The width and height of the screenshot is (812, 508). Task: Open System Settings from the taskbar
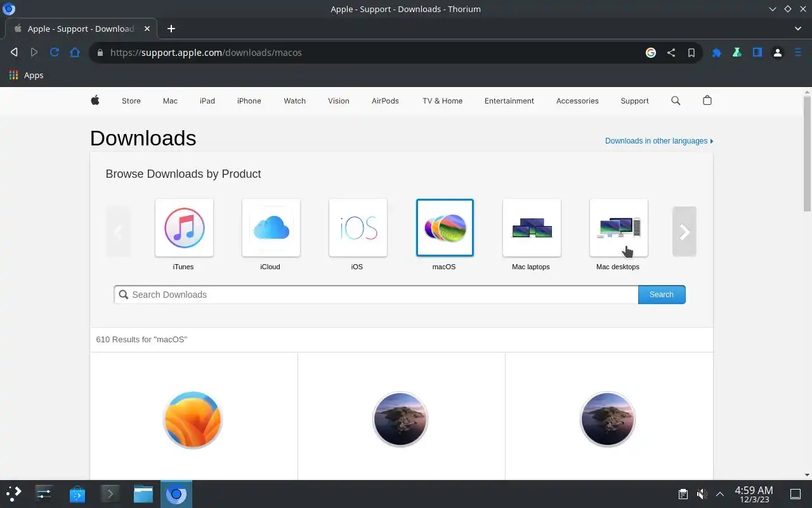point(44,493)
